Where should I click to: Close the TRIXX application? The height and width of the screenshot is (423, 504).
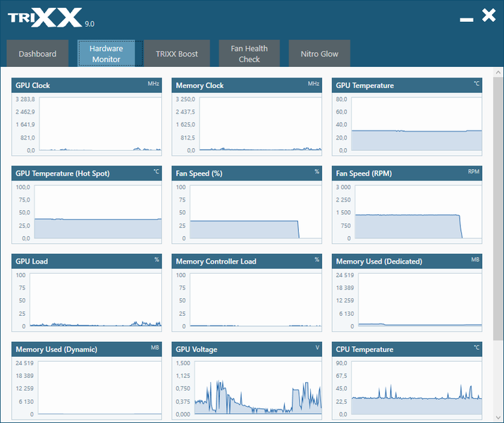(488, 15)
